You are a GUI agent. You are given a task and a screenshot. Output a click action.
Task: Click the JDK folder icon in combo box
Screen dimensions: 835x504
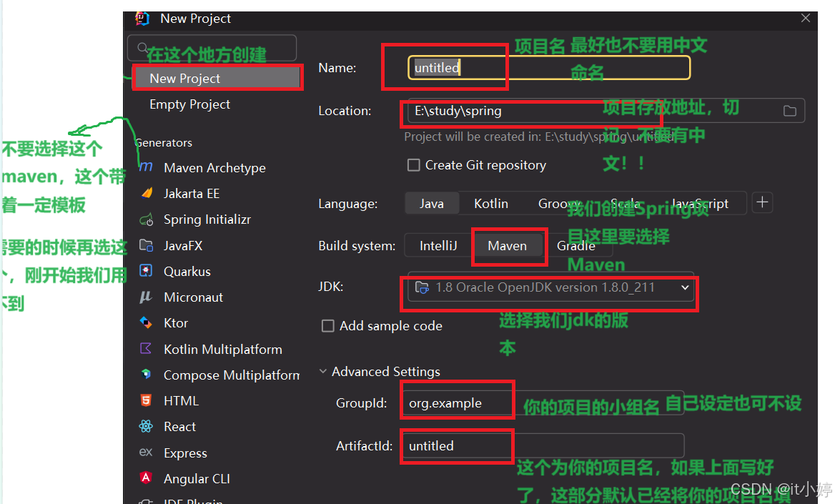(422, 287)
